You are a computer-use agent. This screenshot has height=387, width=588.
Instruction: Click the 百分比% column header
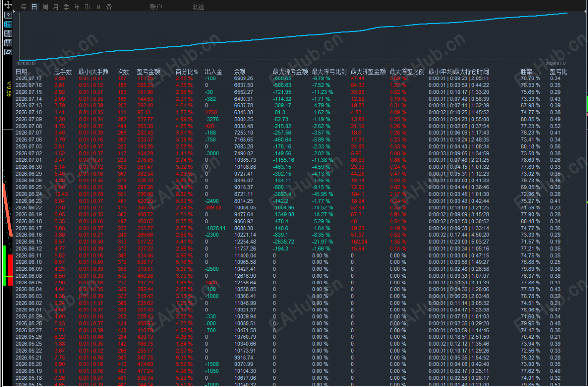pyautogui.click(x=187, y=72)
